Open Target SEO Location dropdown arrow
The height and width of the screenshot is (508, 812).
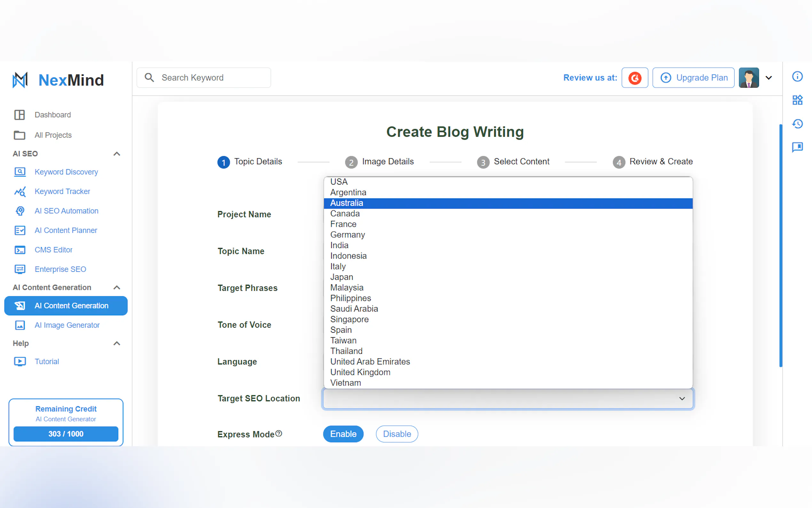click(x=682, y=399)
